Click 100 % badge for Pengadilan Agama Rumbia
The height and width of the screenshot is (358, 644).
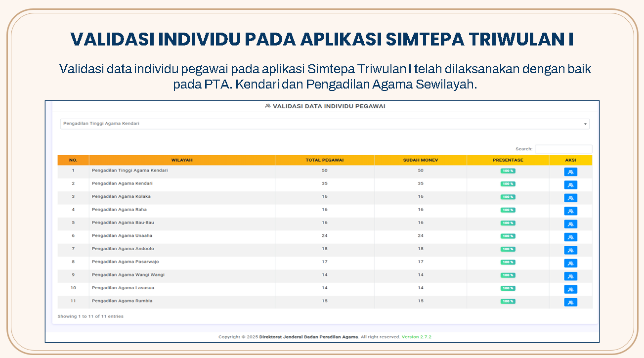(508, 301)
